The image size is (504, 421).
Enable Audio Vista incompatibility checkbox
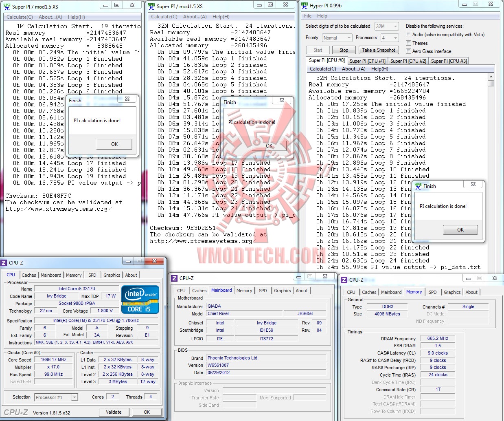408,35
